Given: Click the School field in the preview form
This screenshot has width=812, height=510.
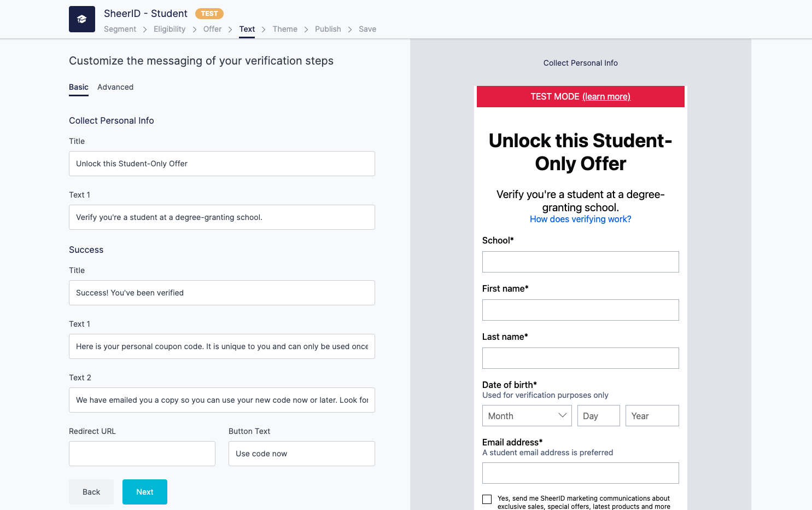Looking at the screenshot, I should click(x=580, y=262).
